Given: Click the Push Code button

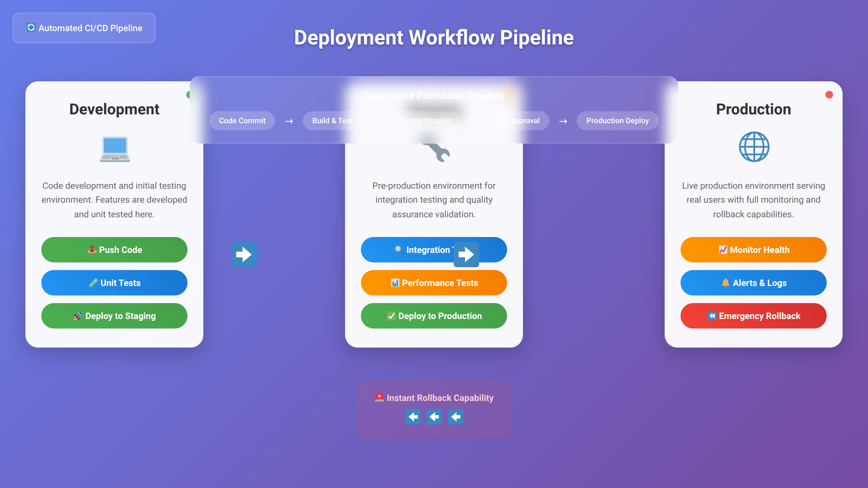Looking at the screenshot, I should coord(114,250).
